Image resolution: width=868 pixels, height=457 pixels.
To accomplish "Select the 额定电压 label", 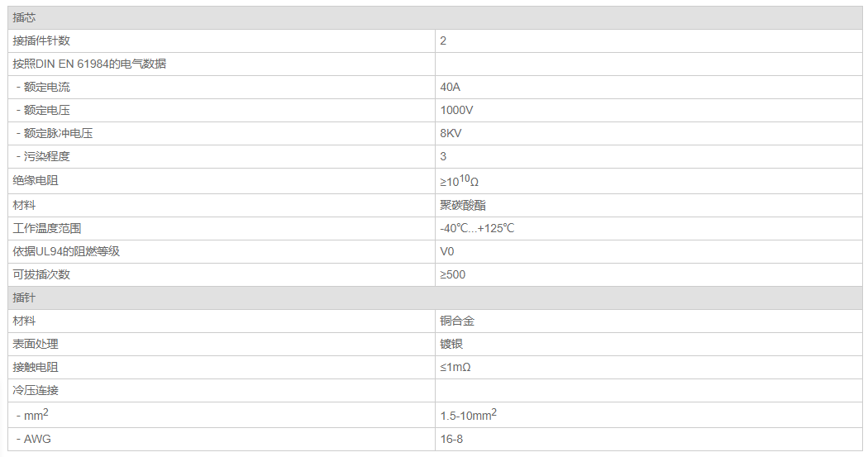I will (x=46, y=110).
